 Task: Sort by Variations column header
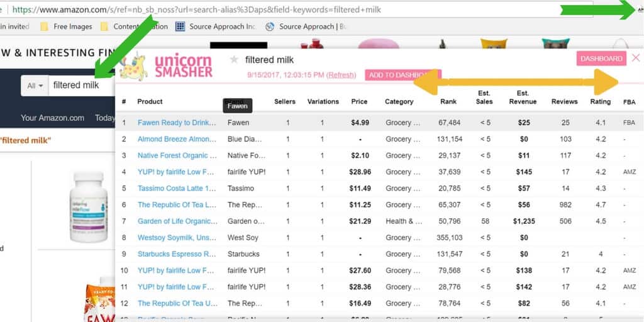(323, 101)
